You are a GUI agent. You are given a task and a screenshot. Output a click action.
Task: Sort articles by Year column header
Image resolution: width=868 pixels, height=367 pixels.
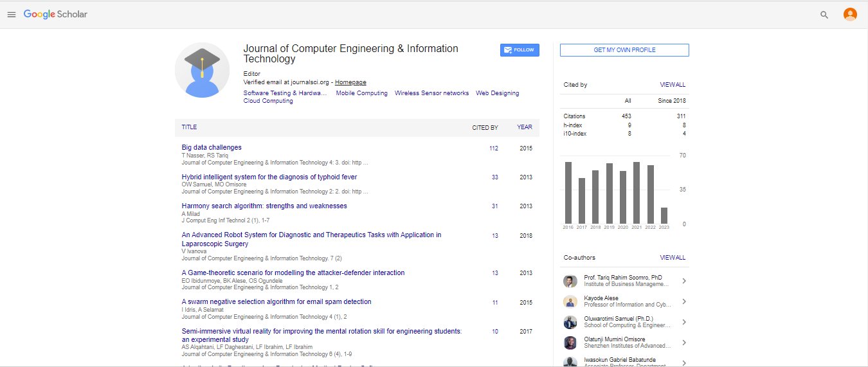[x=525, y=127]
